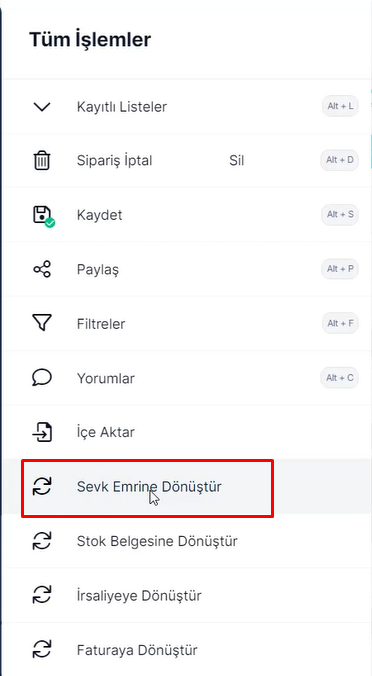Click the speech bubble Yorumlar icon
The height and width of the screenshot is (676, 372).
[x=42, y=378]
